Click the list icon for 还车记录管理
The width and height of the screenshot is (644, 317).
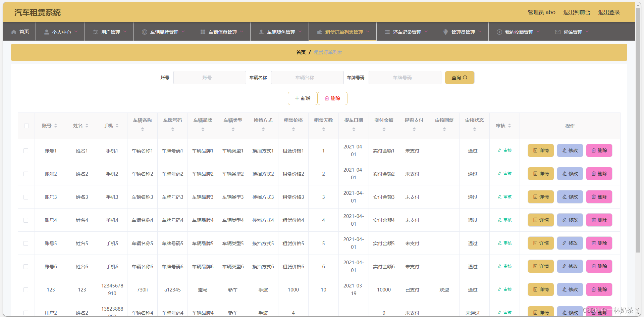387,32
